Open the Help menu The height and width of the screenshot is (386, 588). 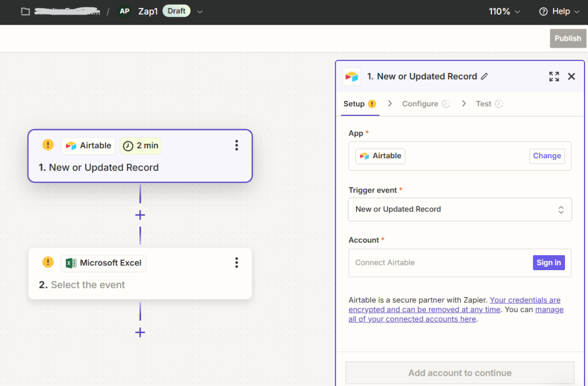tap(559, 11)
